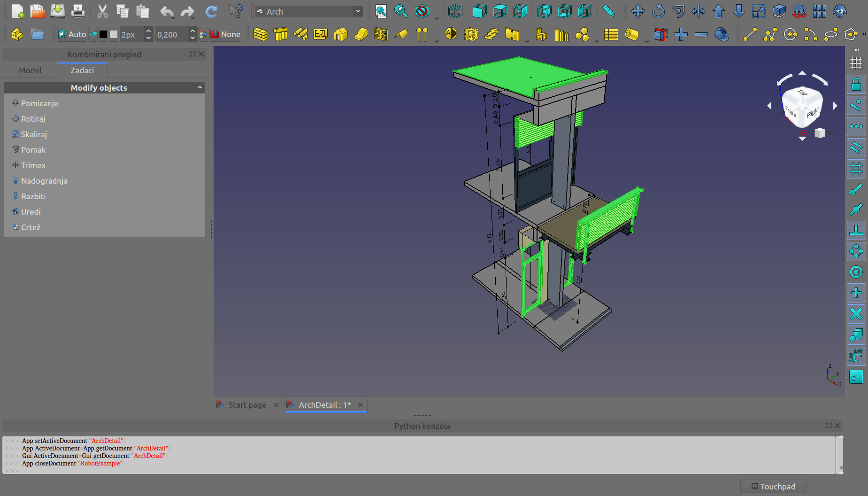Click the black line color swatch

pyautogui.click(x=103, y=34)
